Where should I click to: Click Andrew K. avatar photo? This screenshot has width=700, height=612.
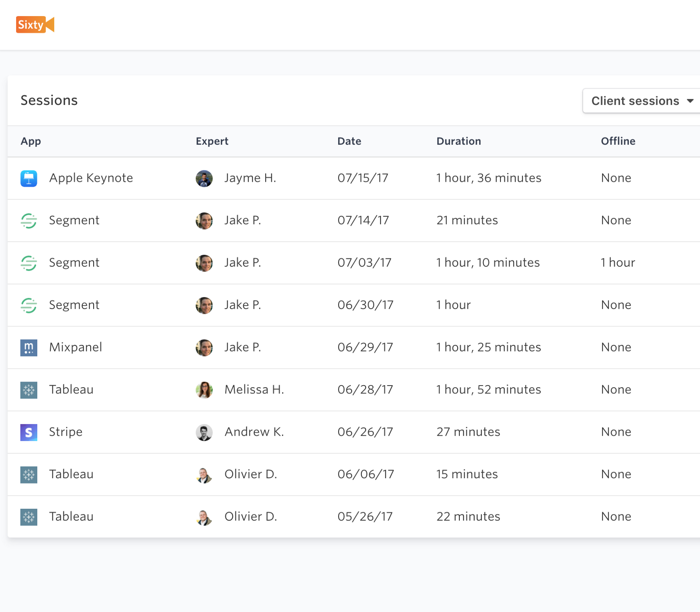(x=204, y=432)
